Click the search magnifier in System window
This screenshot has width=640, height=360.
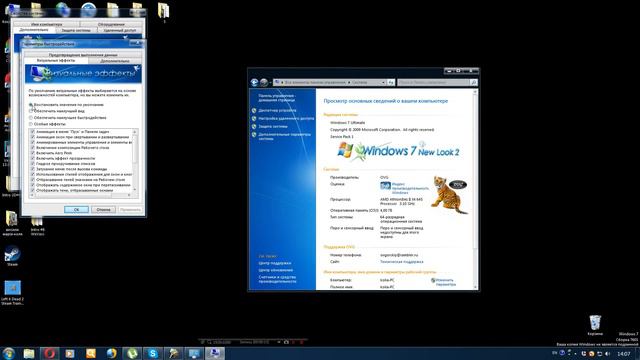coord(473,82)
